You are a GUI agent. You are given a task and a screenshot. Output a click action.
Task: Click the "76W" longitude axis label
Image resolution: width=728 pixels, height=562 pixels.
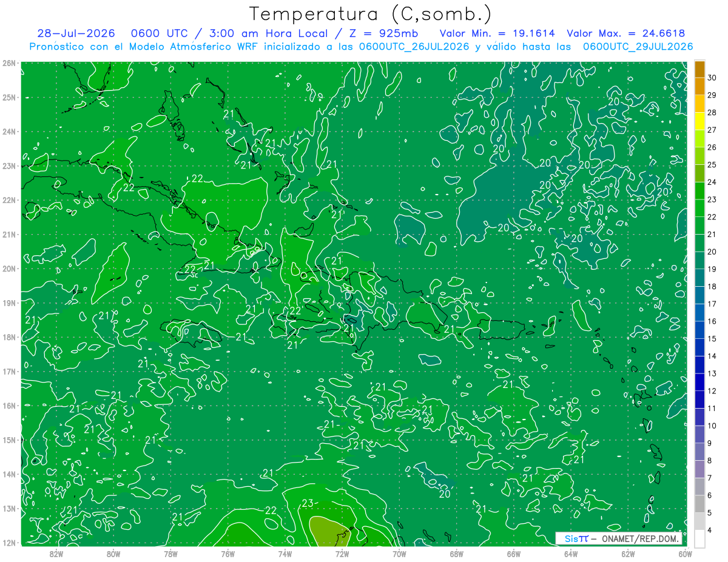[x=227, y=554]
